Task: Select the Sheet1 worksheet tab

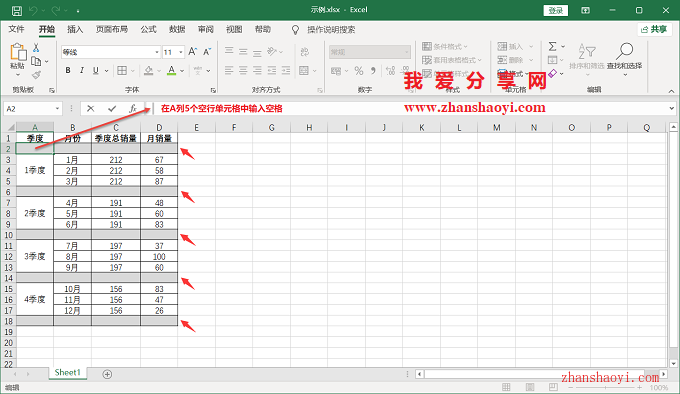Action: click(68, 372)
